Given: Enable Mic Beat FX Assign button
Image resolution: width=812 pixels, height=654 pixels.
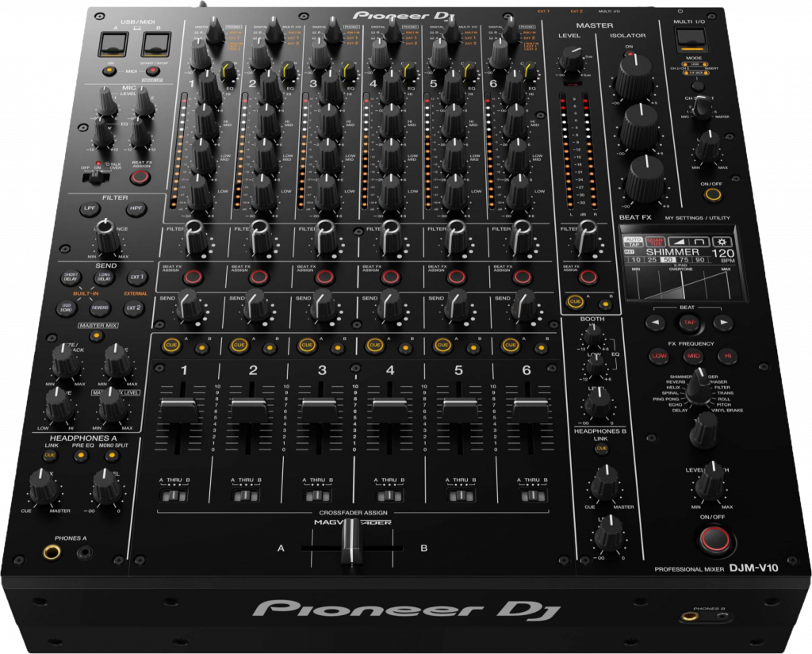Looking at the screenshot, I should coord(140,177).
